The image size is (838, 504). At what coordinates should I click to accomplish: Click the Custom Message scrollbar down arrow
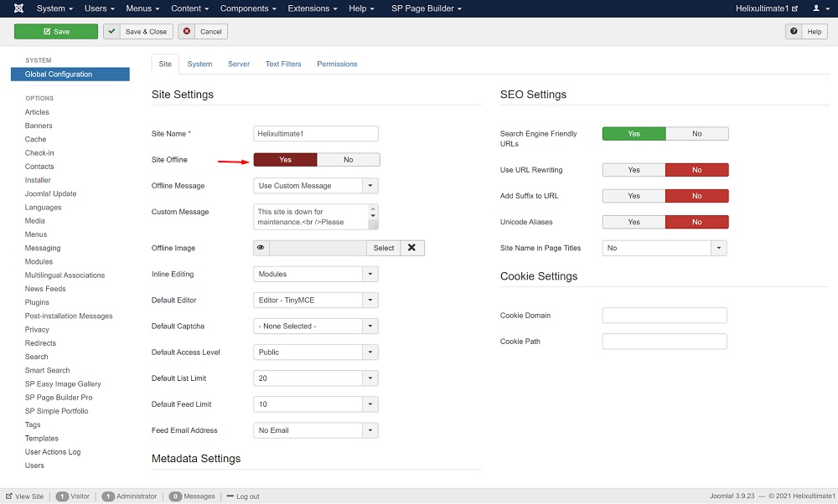(x=373, y=215)
